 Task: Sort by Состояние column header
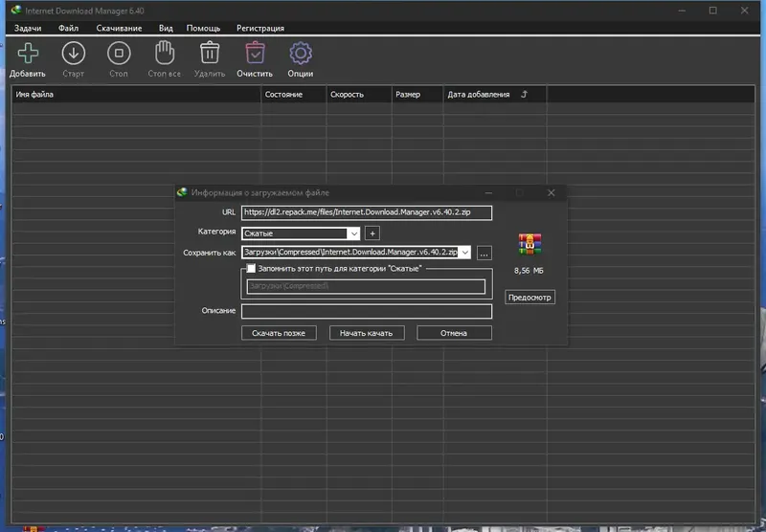click(x=294, y=94)
